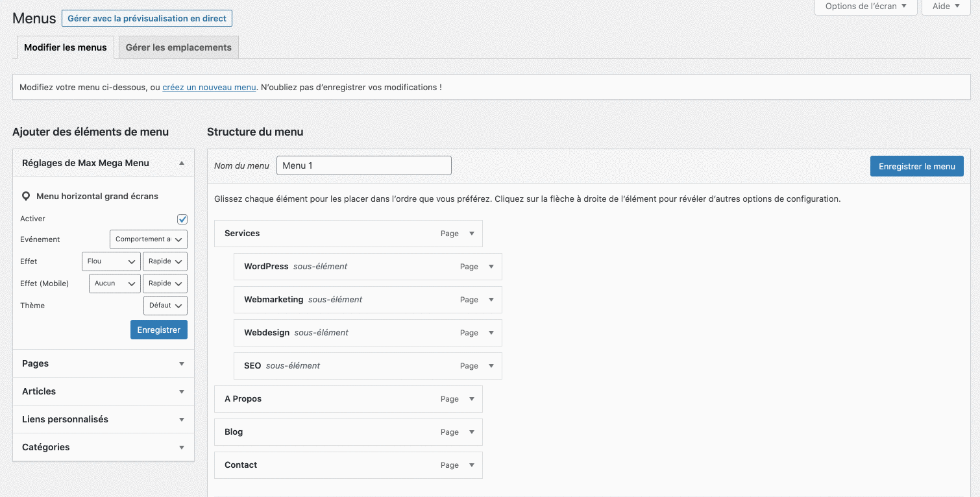Select the "Modifier les menus" tab
The height and width of the screenshot is (497, 980).
(65, 47)
